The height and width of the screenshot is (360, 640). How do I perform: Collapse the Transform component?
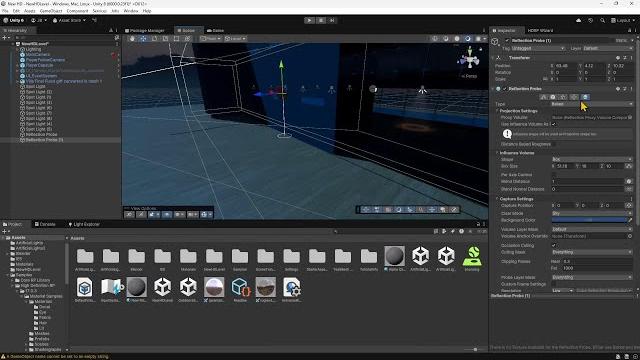tap(493, 58)
